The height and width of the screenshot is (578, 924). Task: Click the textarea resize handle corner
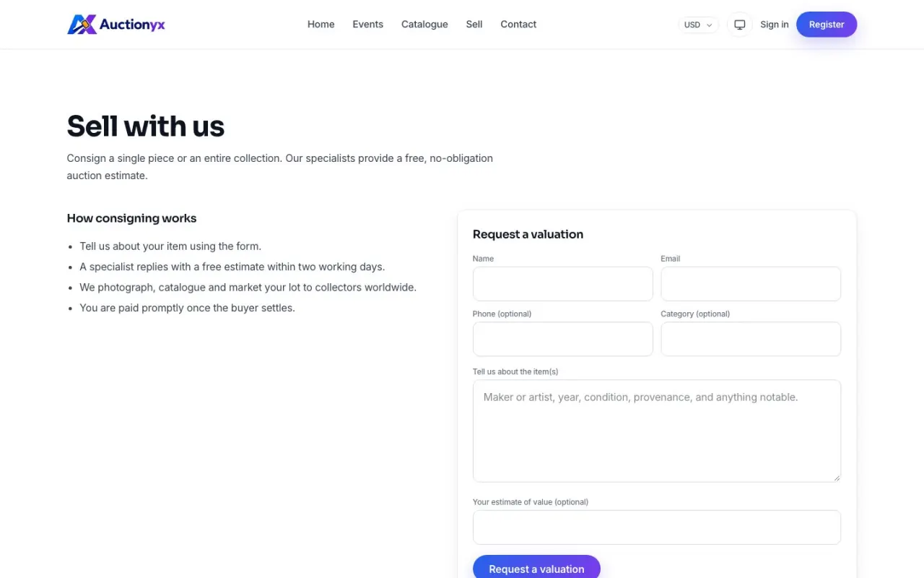(x=837, y=478)
